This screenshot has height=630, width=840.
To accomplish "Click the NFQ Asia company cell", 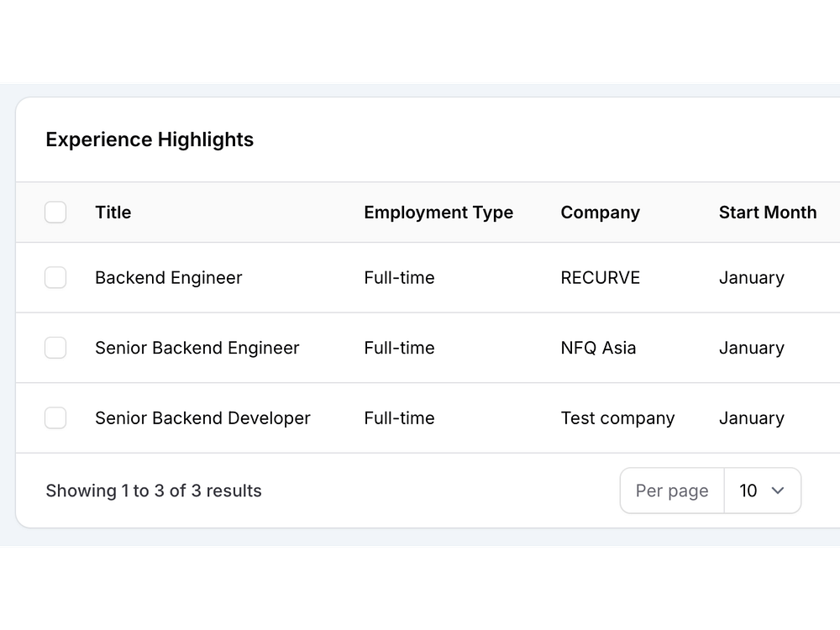I will pos(598,348).
